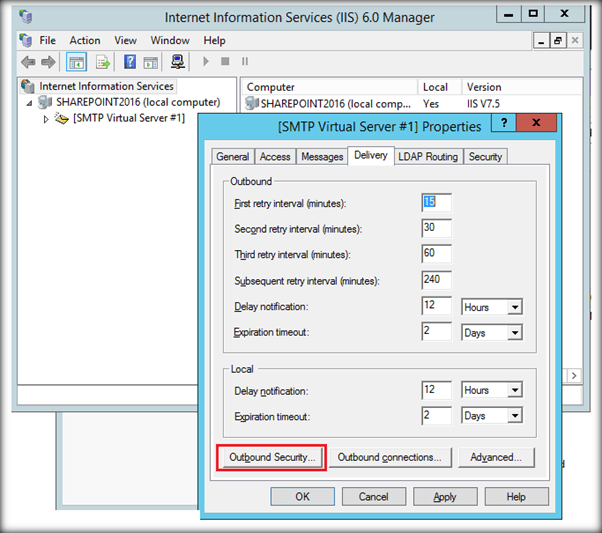Click the Back arrow toolbar icon
Screen dimensions: 602x533
point(28,62)
